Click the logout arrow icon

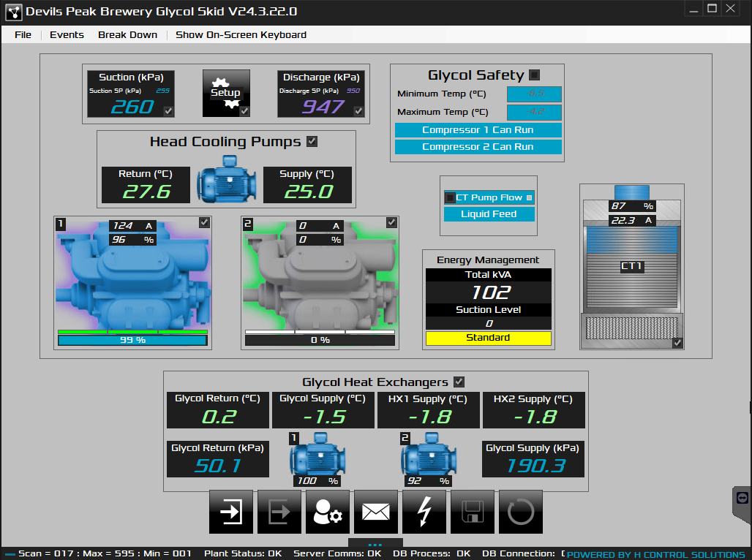click(x=279, y=512)
